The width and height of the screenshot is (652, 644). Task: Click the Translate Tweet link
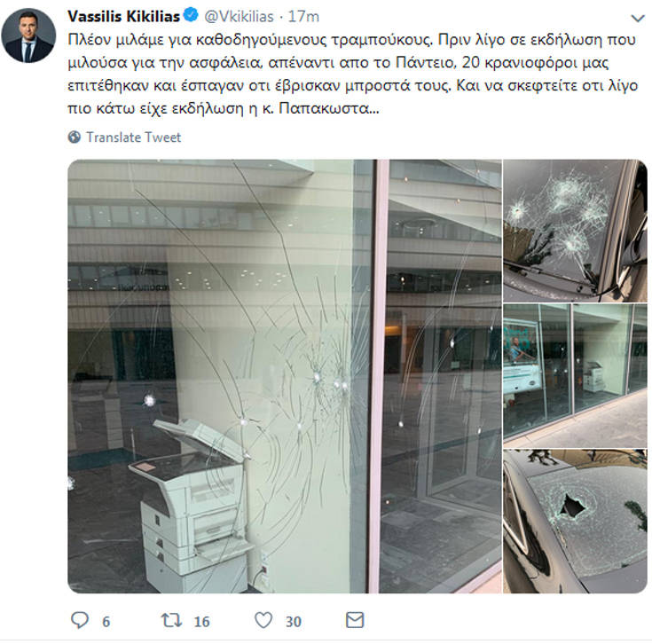coord(133,137)
